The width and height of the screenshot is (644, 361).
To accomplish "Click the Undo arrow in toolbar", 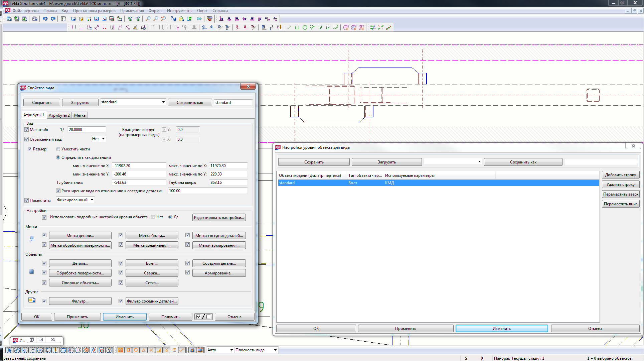I will click(45, 19).
